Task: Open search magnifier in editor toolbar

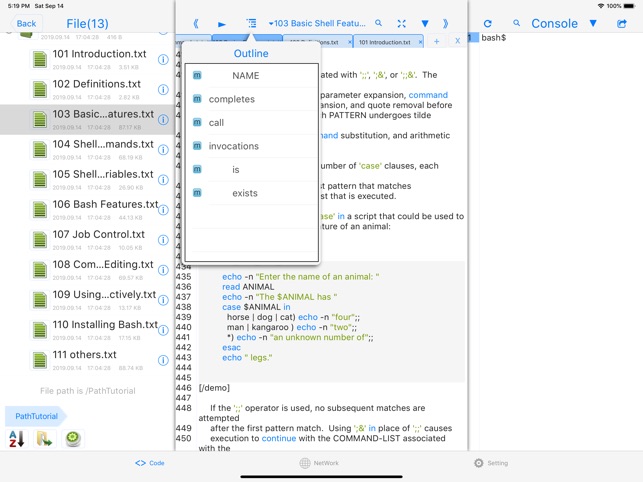Action: click(379, 23)
